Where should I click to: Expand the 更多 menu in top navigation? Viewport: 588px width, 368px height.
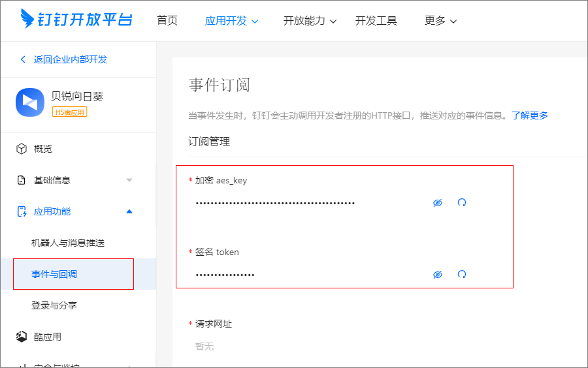point(440,21)
